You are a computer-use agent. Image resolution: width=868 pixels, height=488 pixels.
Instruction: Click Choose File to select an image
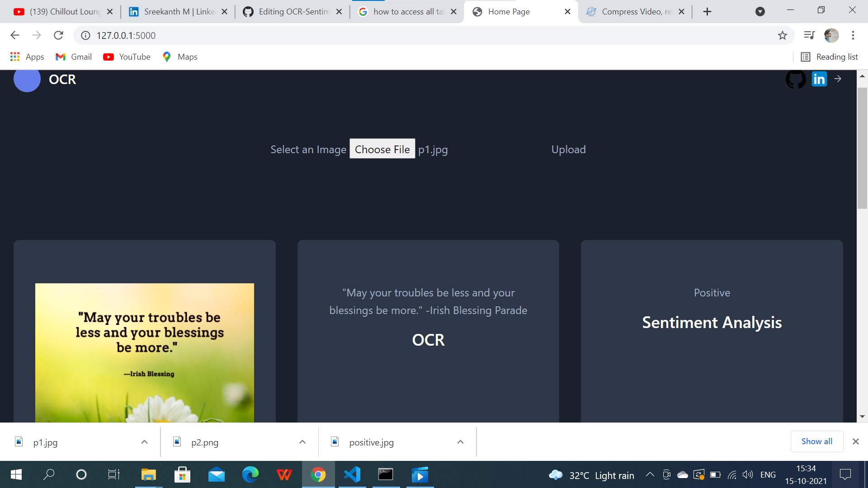click(382, 149)
